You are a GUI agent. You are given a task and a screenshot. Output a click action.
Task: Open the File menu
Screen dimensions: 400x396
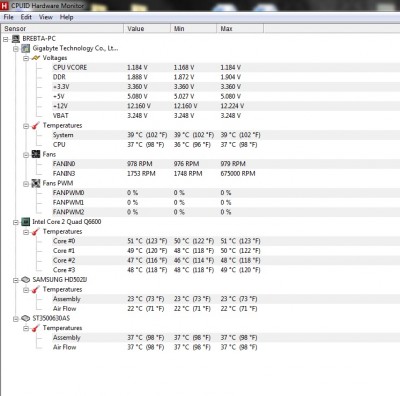click(x=9, y=17)
